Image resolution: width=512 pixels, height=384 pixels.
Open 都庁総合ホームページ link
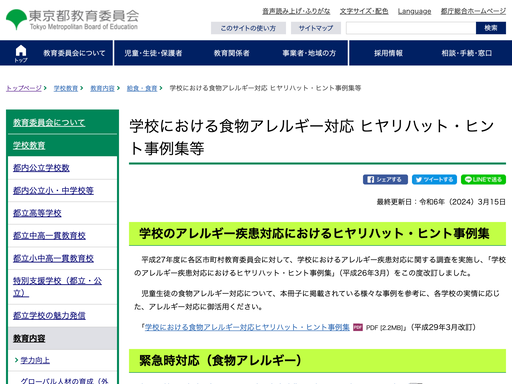point(473,11)
